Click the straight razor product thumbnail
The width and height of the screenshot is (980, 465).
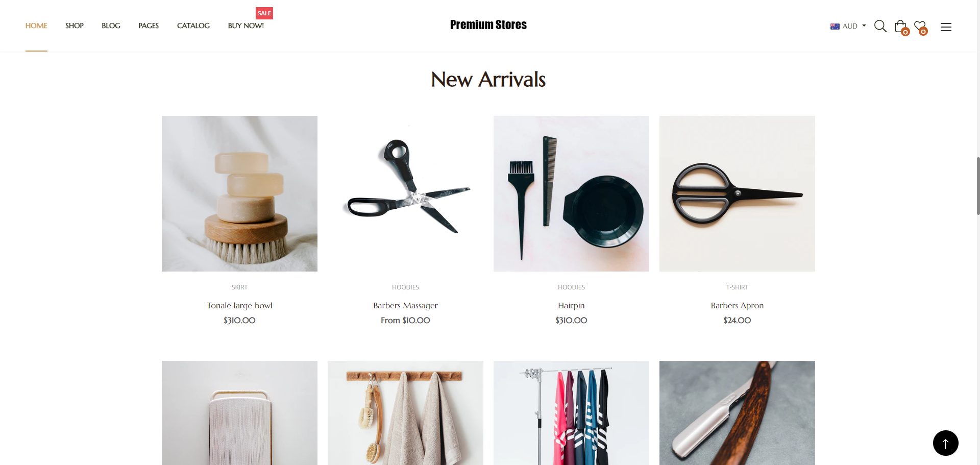coord(737,413)
